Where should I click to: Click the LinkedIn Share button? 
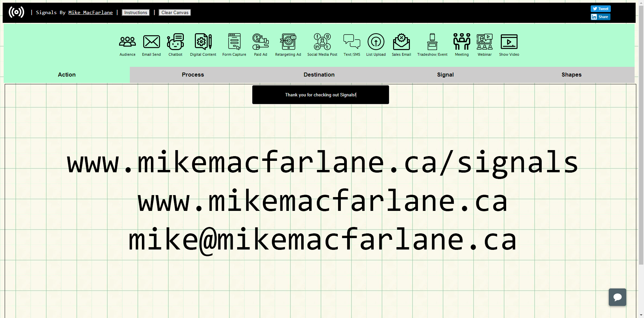coord(600,17)
